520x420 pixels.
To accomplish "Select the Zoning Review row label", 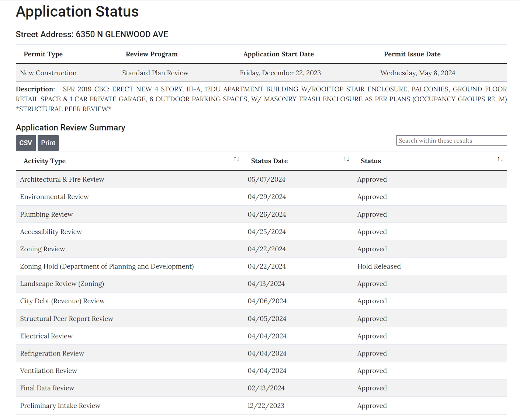I will click(42, 249).
